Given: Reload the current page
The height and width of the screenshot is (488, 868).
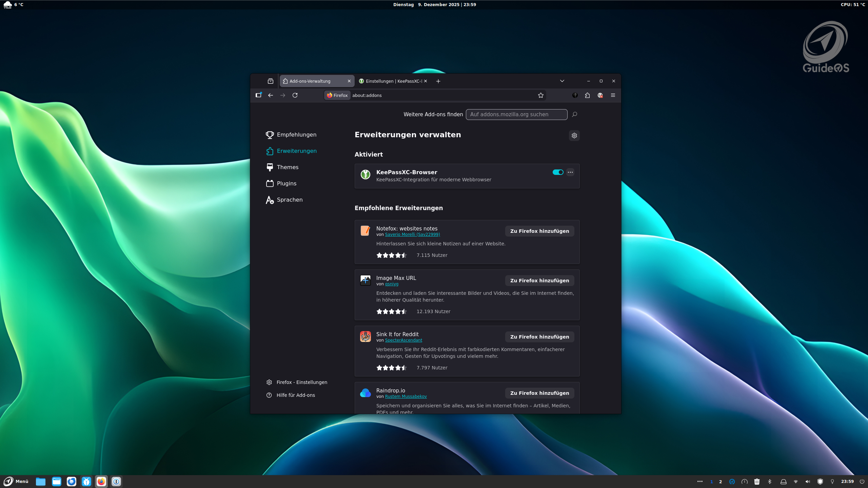Looking at the screenshot, I should pyautogui.click(x=295, y=95).
